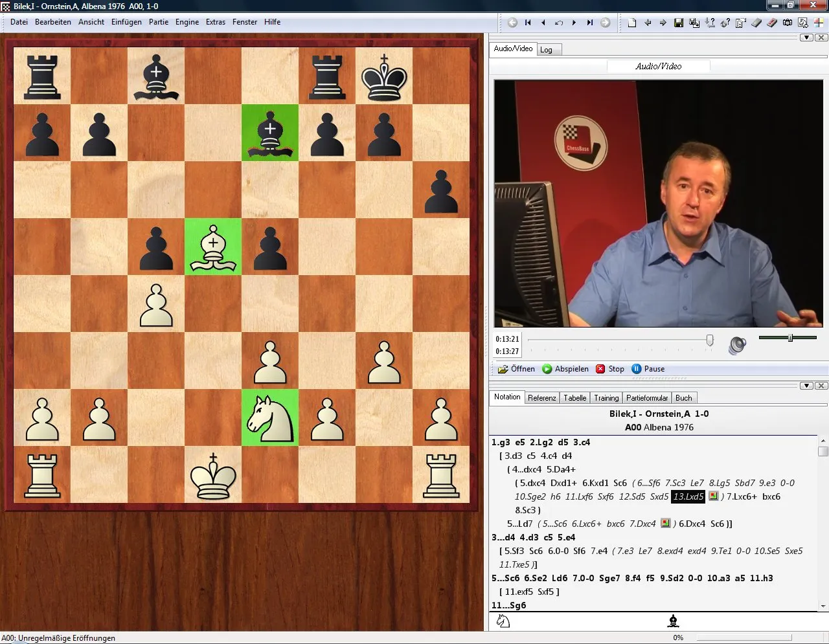Close the Audio/Video pane

pyautogui.click(x=821, y=38)
